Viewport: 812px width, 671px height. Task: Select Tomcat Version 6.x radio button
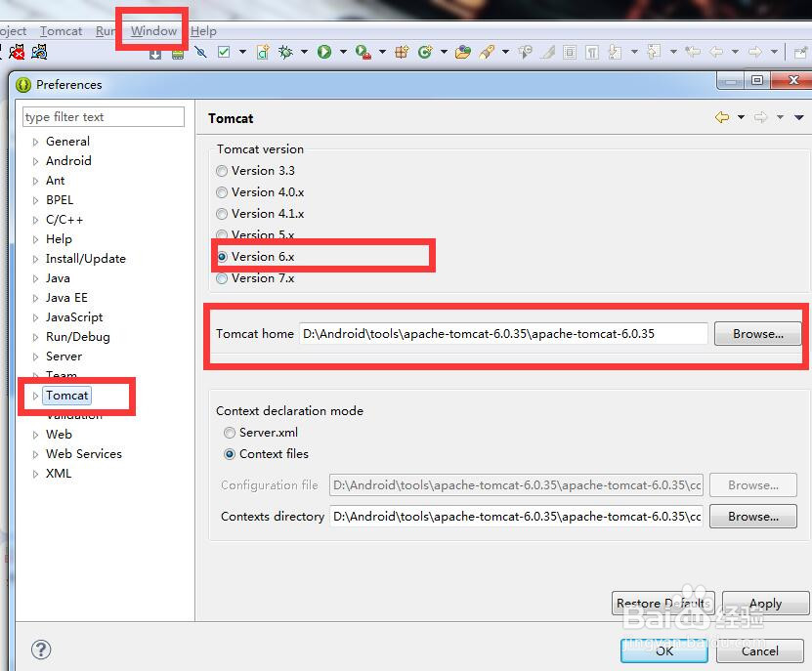(x=222, y=257)
